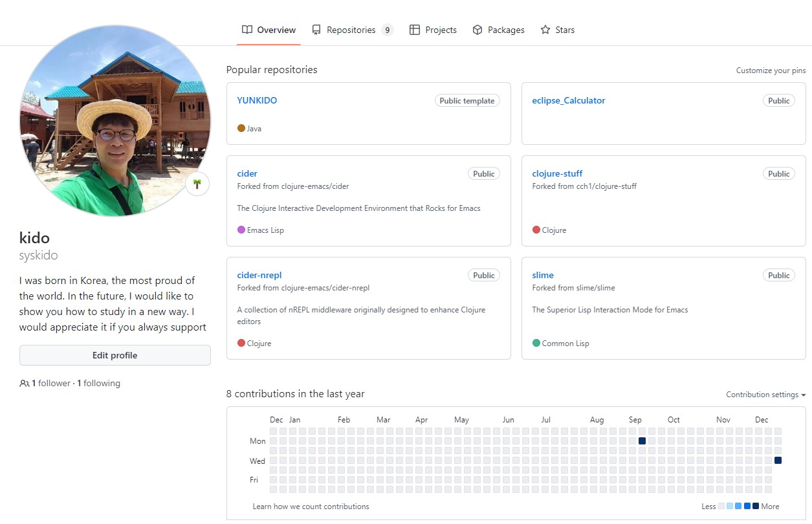The height and width of the screenshot is (524, 812).
Task: Click the Overview book icon
Action: click(x=247, y=30)
